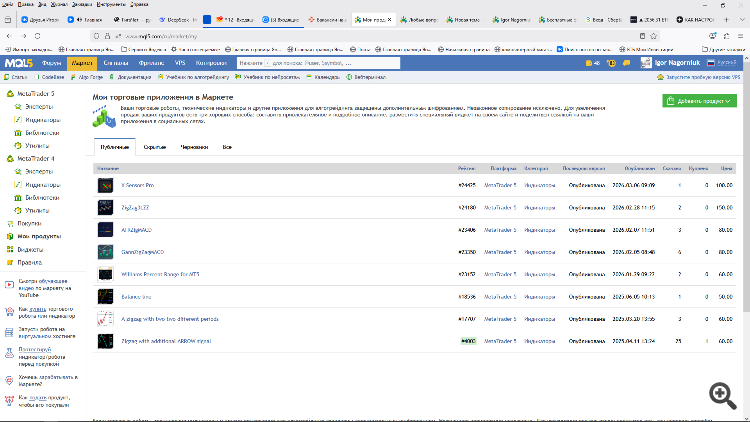Open the Firefox hamburger menu
Viewport: 750px width, 422px height.
740,36
